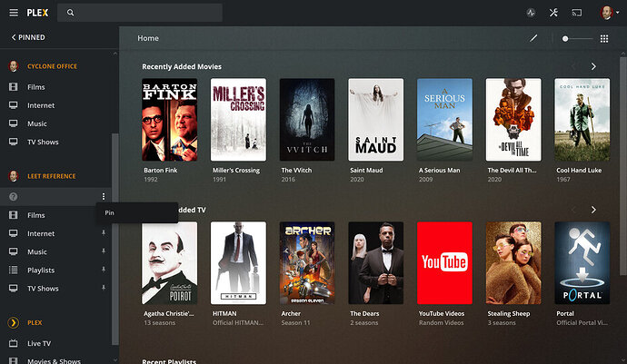Click the three-dot more options icon
This screenshot has width=627, height=364.
click(104, 196)
